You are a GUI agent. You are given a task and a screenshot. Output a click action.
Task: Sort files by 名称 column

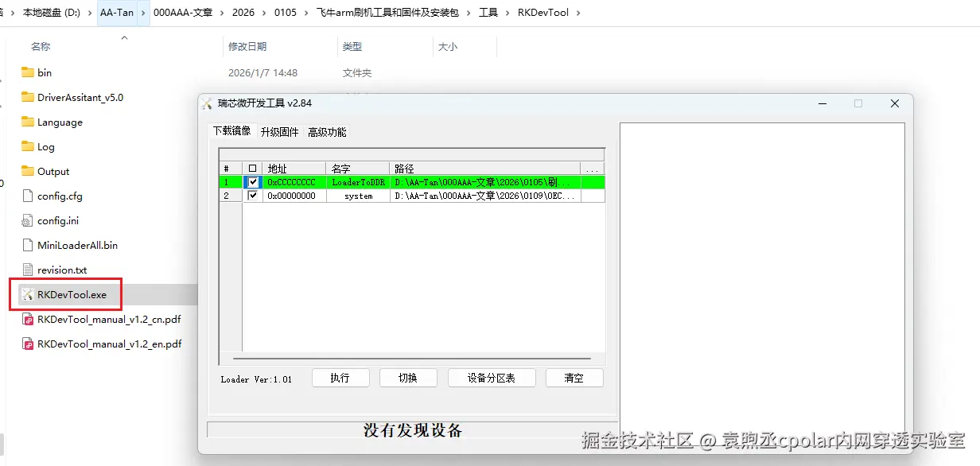tap(41, 47)
